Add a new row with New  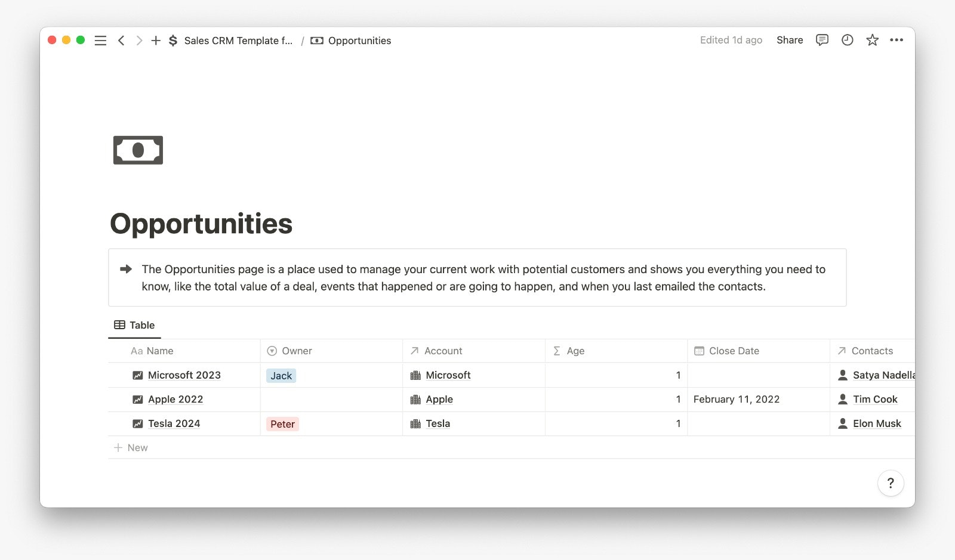[x=131, y=448]
